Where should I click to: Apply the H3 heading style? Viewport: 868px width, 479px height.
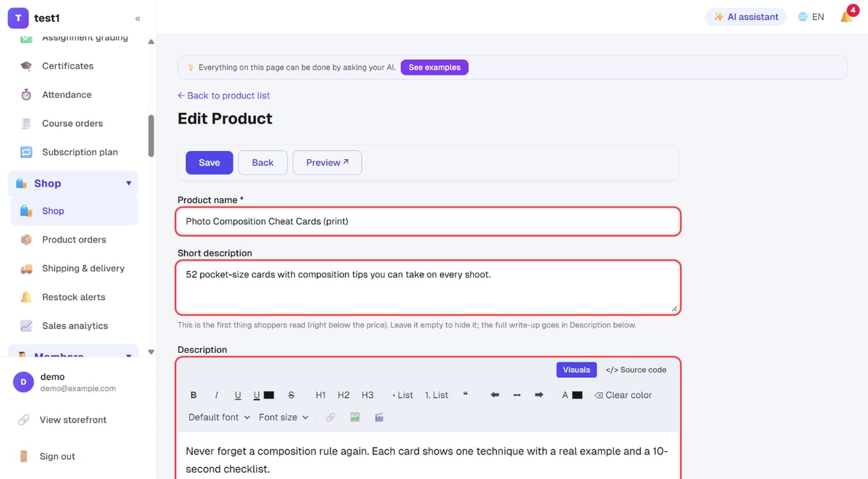(x=368, y=395)
